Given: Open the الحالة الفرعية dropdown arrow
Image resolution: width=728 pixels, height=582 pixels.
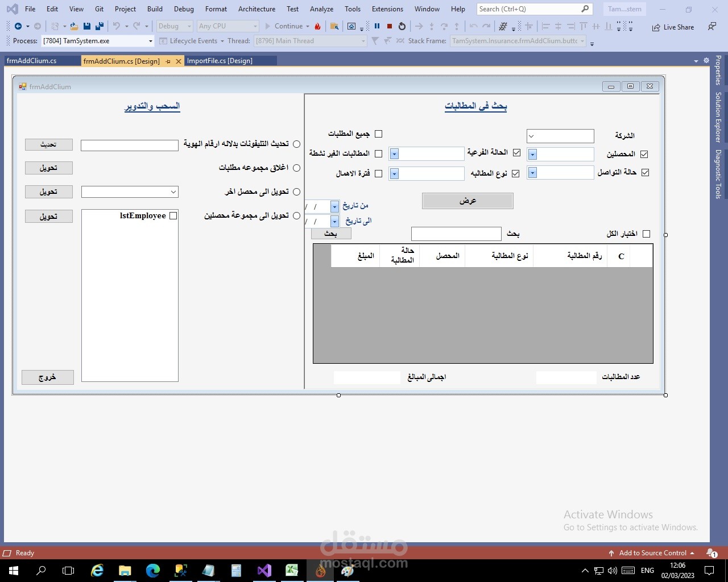Looking at the screenshot, I should pos(394,154).
